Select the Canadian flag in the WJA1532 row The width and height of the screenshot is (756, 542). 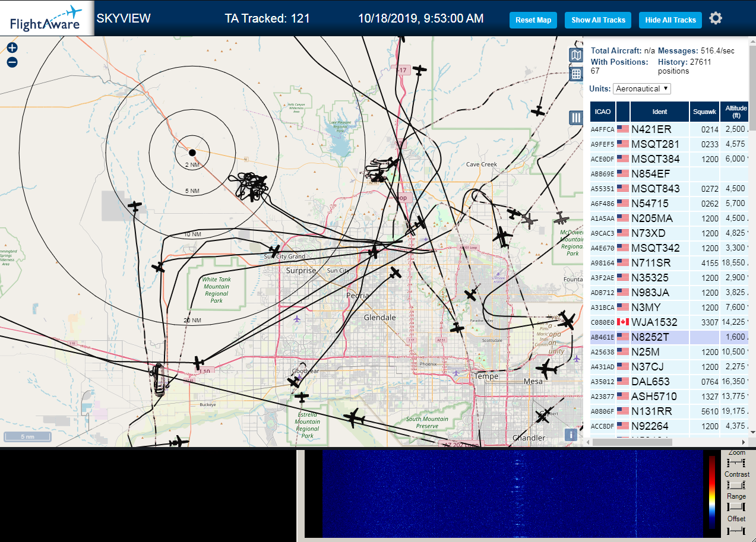coord(622,322)
